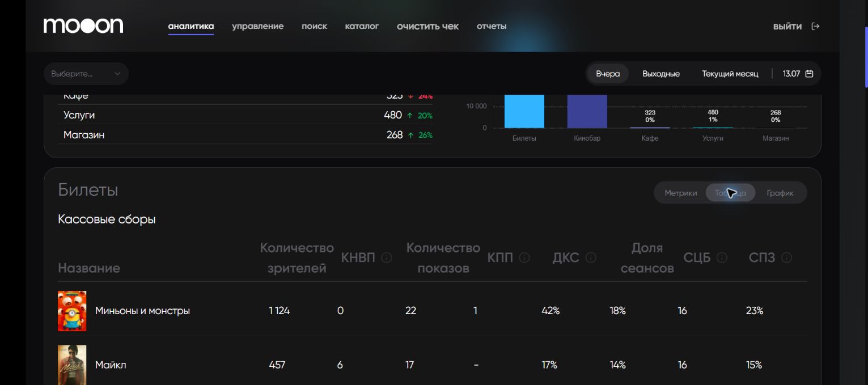Switch Билеты view to График
868x385 pixels.
coord(780,193)
